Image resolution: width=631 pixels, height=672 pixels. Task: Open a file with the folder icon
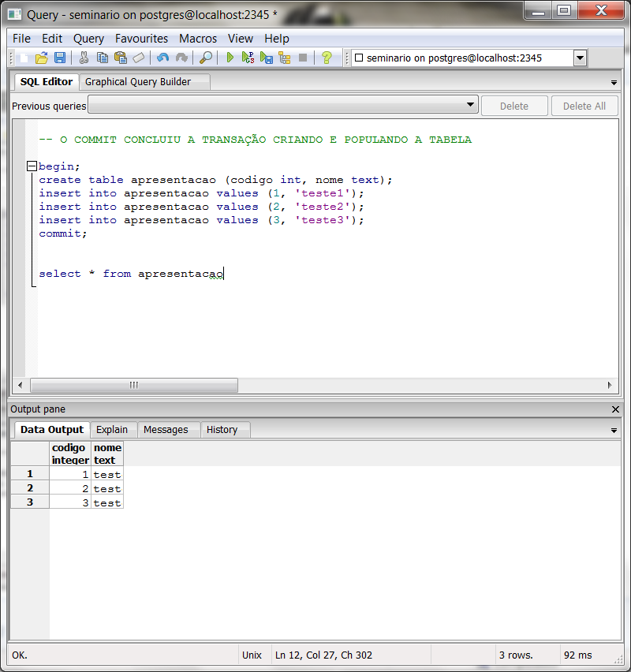pyautogui.click(x=42, y=58)
